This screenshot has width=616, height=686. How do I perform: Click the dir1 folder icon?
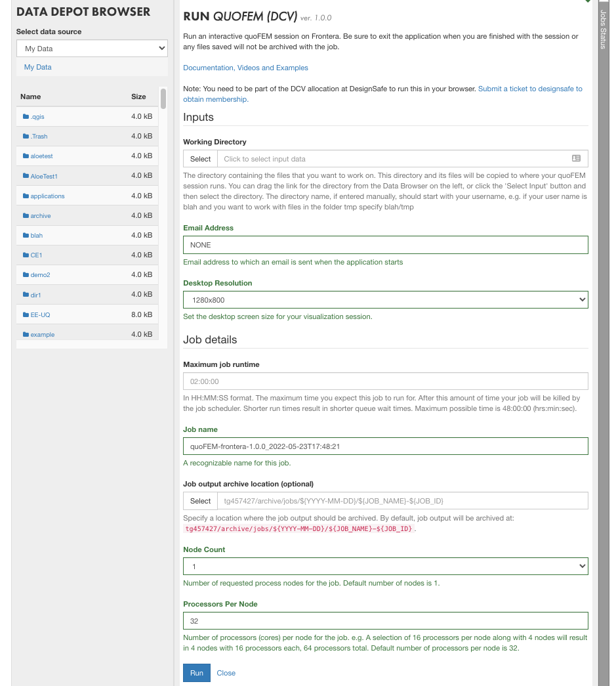pos(26,295)
